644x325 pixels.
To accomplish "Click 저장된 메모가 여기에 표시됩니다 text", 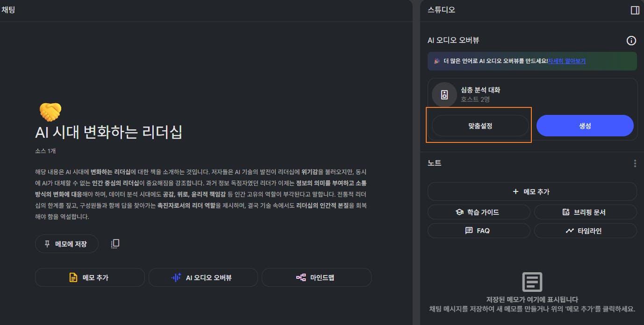I will [532, 300].
